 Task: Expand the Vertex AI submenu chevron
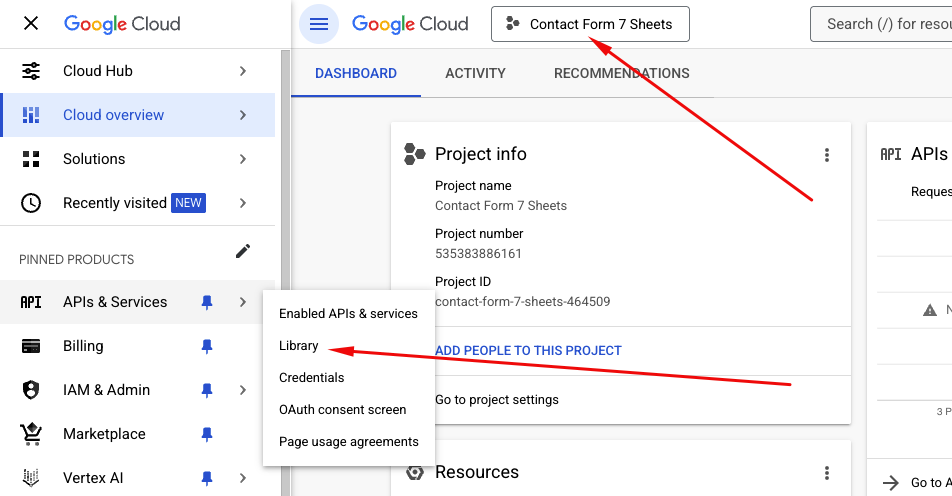point(243,478)
